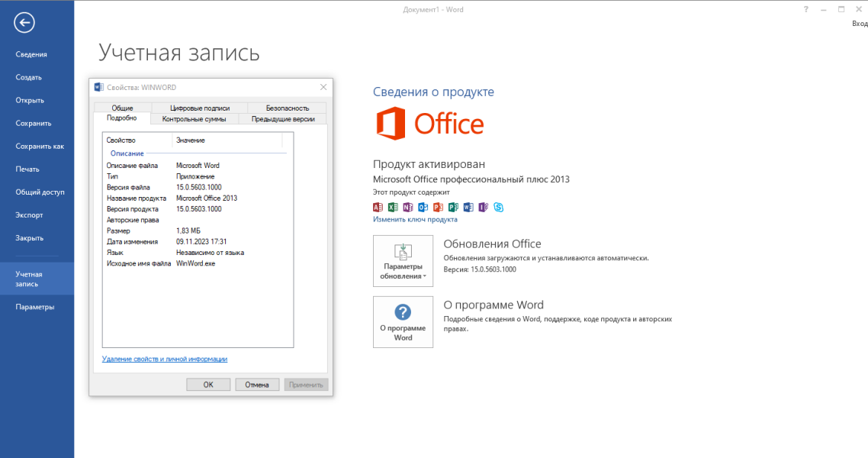Click the Сведения о продукте heading

(x=433, y=92)
